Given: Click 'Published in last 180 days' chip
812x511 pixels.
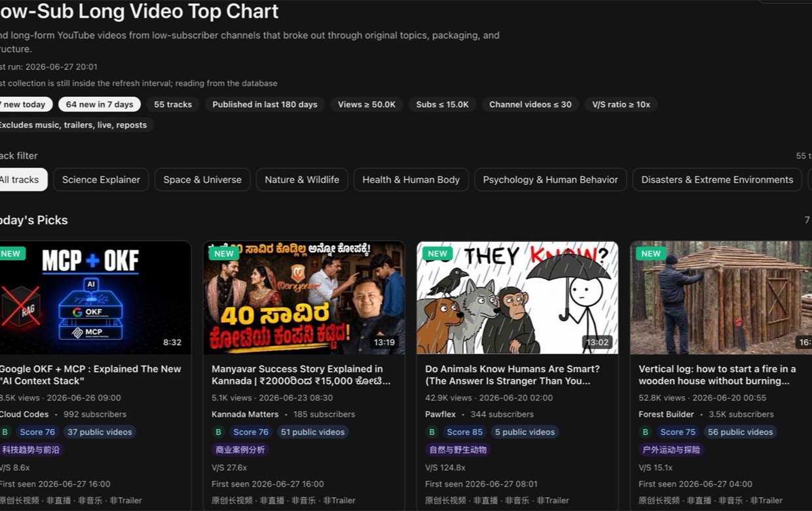Looking at the screenshot, I should pyautogui.click(x=265, y=104).
